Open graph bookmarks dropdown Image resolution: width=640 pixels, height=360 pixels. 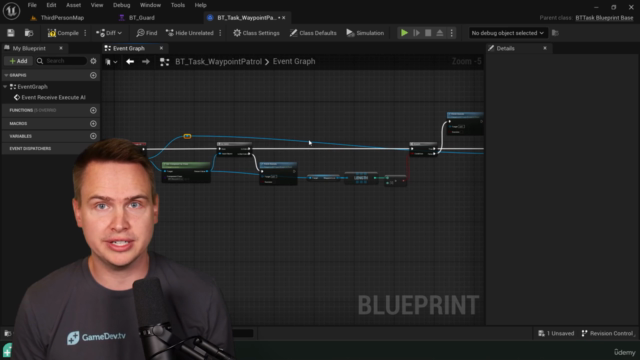111,62
